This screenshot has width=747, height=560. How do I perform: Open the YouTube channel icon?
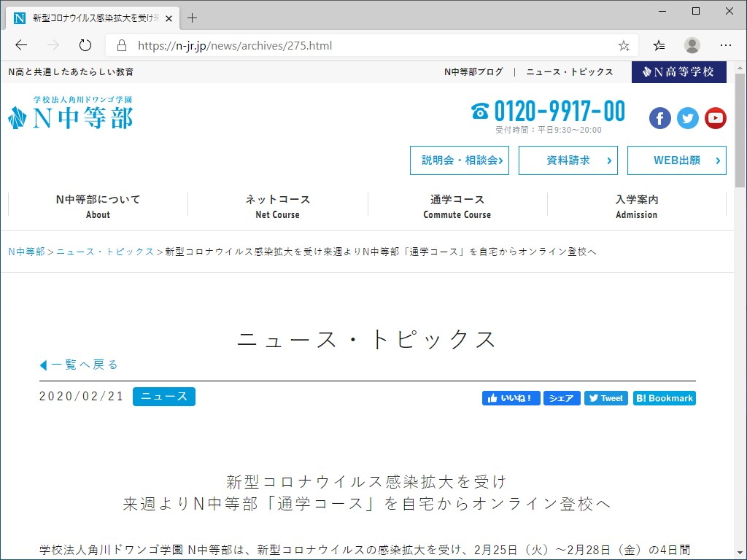pos(715,117)
